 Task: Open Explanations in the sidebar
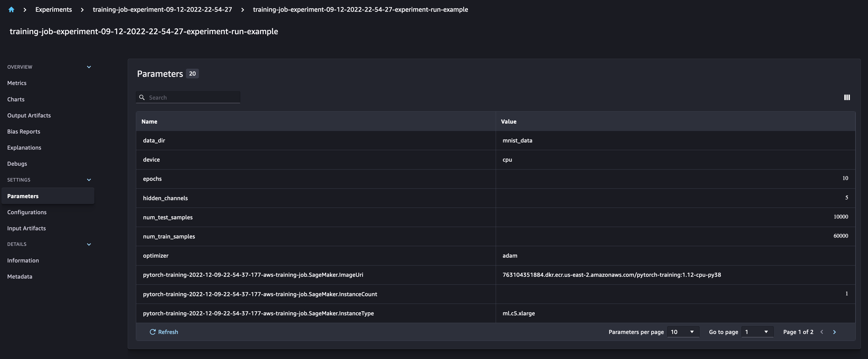[24, 147]
